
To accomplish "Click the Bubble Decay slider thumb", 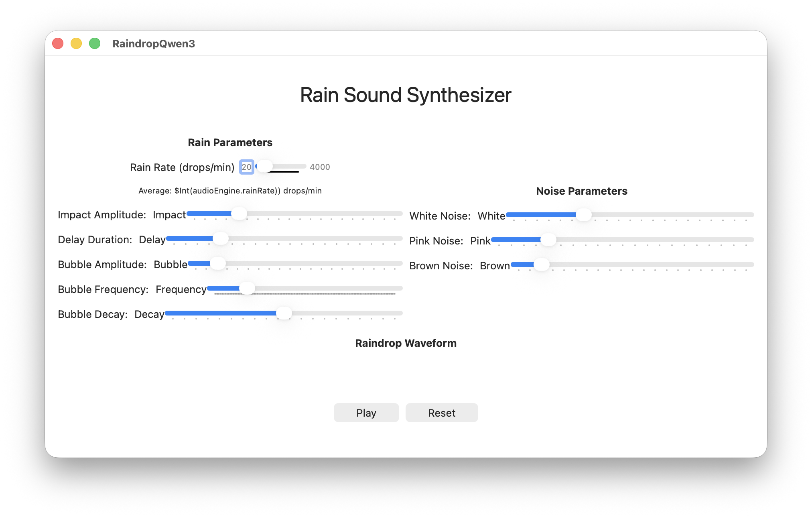I will tap(284, 313).
